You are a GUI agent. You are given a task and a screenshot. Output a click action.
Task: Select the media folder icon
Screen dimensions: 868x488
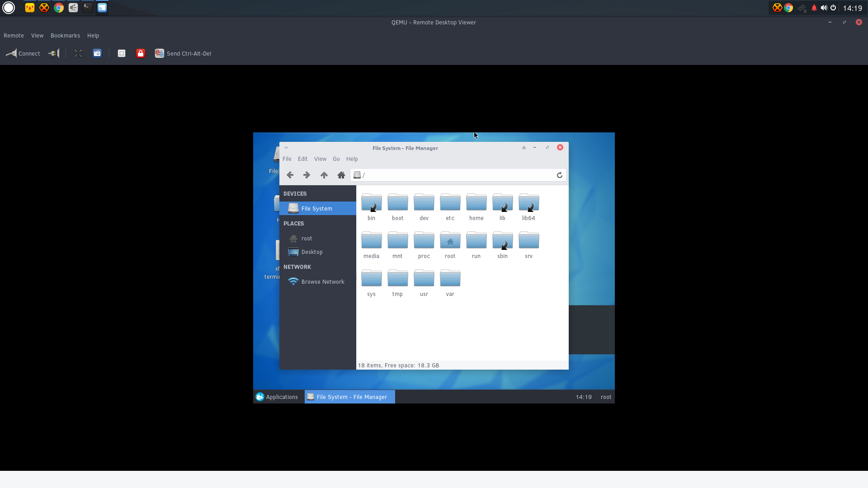[372, 240]
